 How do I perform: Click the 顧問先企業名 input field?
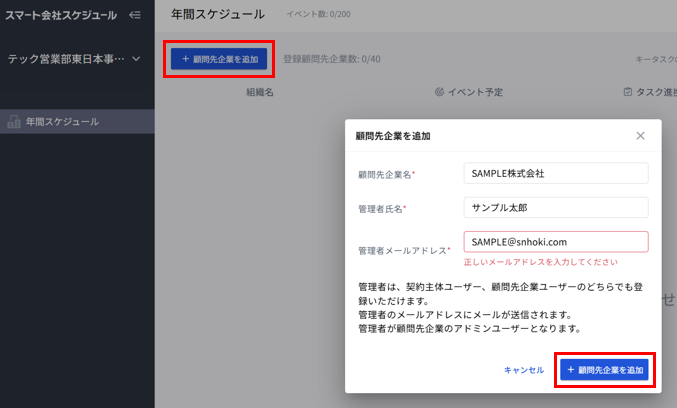point(556,173)
